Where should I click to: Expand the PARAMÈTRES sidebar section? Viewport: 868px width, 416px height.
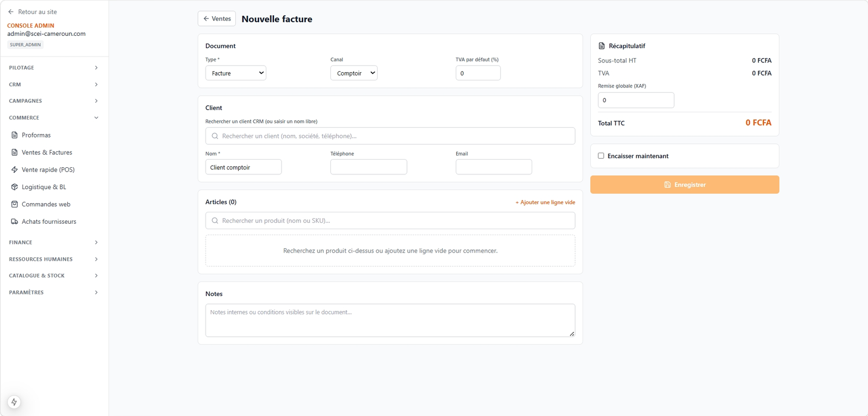(54, 292)
